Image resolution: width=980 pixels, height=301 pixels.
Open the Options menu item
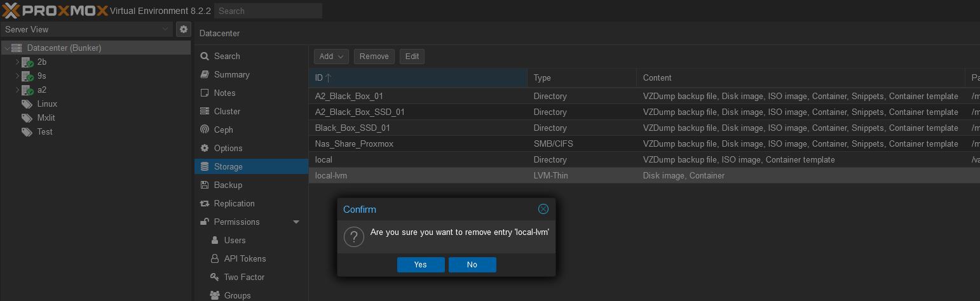251,148
